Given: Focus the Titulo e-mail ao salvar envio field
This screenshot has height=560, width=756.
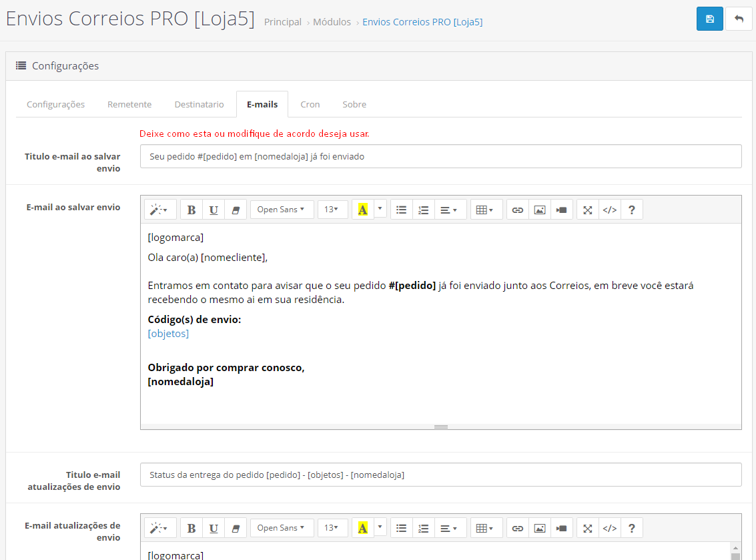Looking at the screenshot, I should (440, 156).
